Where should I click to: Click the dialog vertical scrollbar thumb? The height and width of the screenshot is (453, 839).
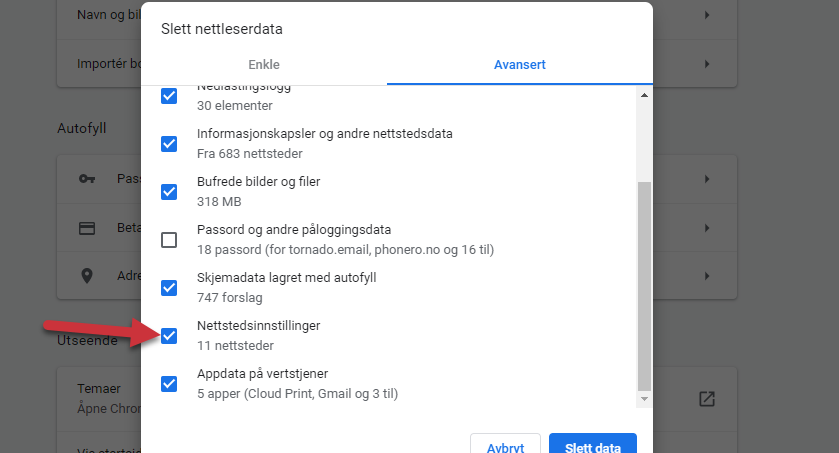click(x=644, y=286)
